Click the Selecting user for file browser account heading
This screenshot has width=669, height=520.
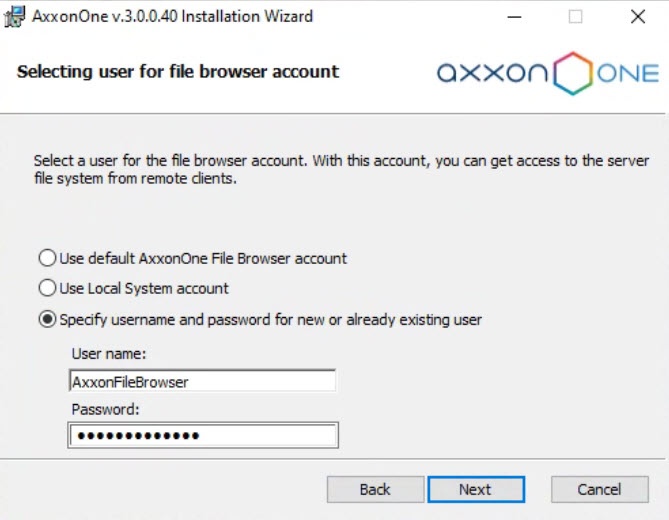(178, 72)
